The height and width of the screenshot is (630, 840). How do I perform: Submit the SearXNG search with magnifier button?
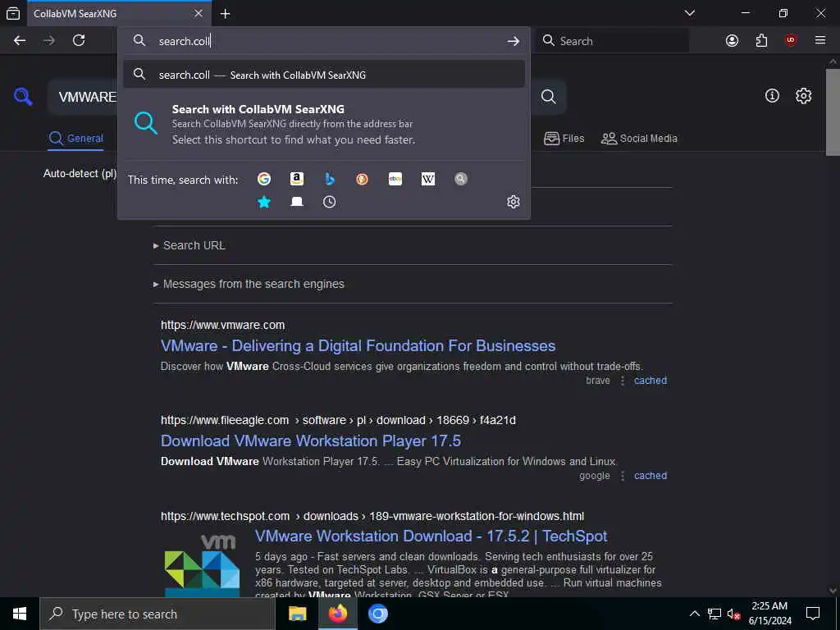548,97
